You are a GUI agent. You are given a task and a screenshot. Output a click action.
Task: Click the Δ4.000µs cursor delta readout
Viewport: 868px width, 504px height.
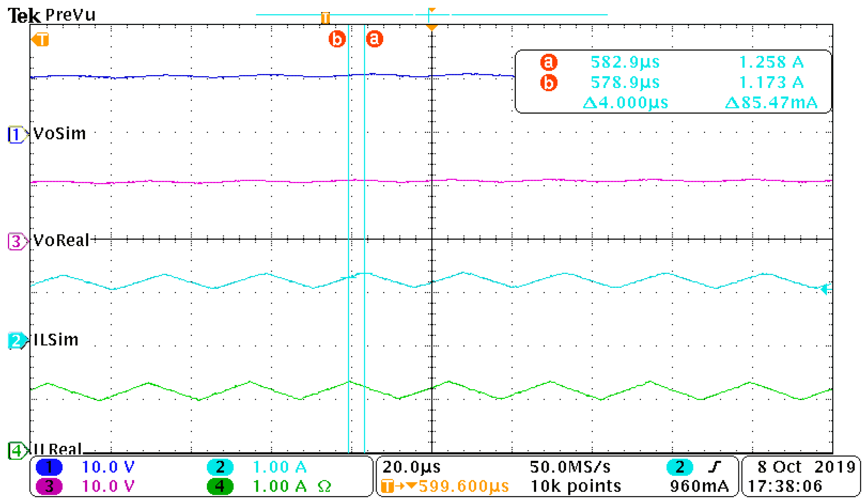pyautogui.click(x=625, y=103)
